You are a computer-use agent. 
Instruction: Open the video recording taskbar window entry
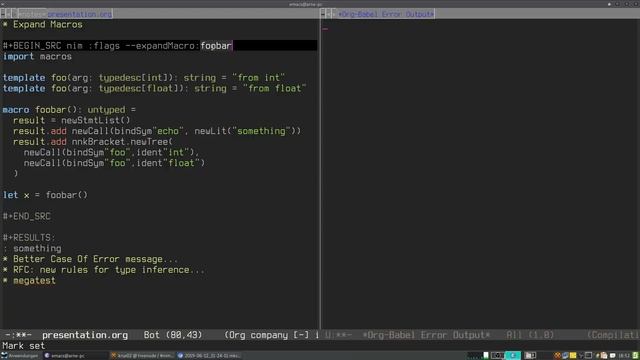point(209,356)
